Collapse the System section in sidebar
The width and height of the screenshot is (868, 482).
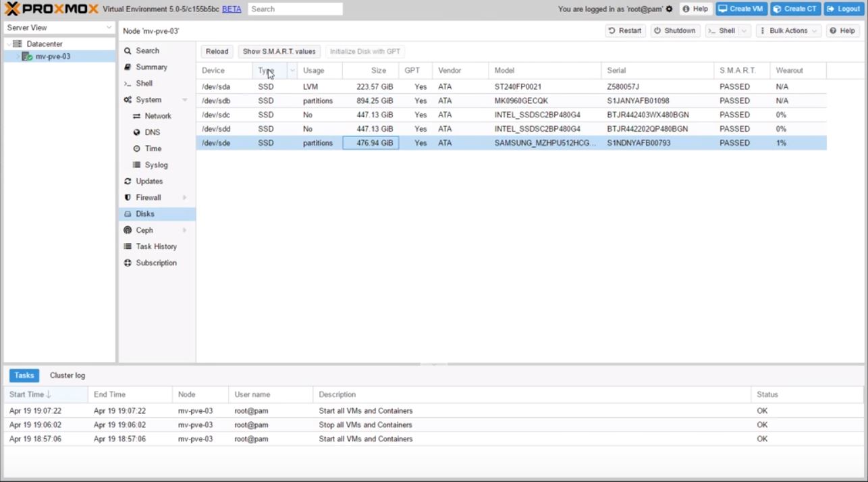184,100
